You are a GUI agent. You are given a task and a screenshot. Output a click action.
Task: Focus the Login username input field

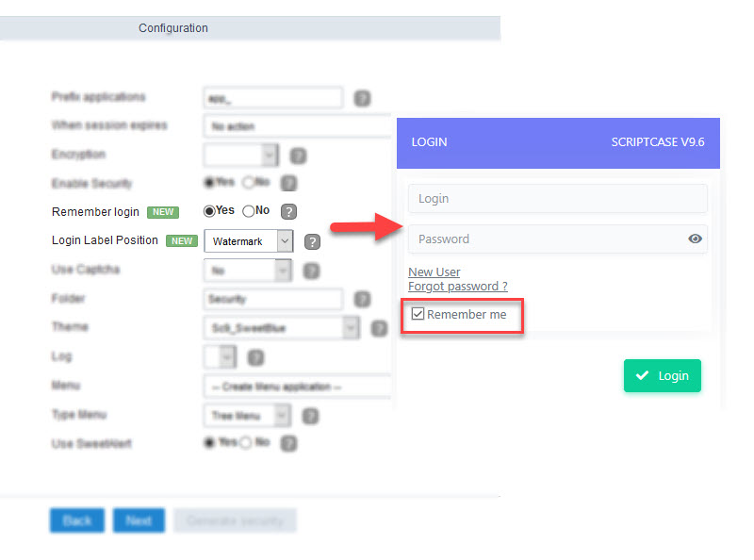point(558,198)
